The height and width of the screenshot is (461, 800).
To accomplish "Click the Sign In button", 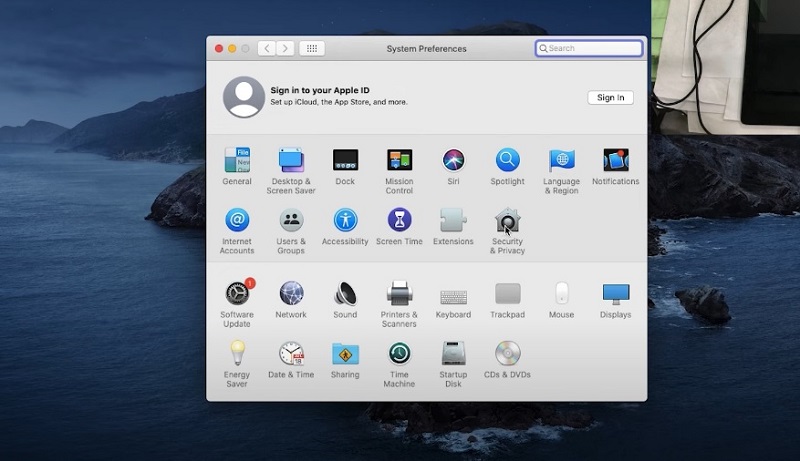I will pyautogui.click(x=610, y=97).
